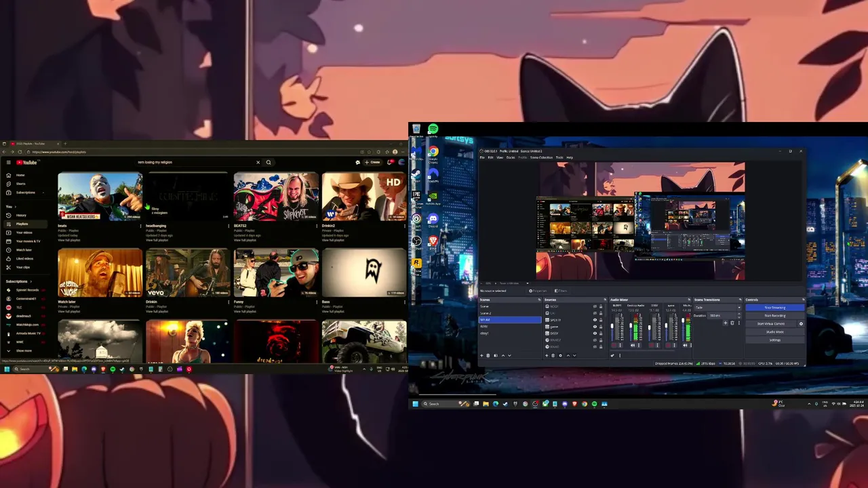868x488 pixels.
Task: Reload the YouTube browser page
Action: (20, 152)
